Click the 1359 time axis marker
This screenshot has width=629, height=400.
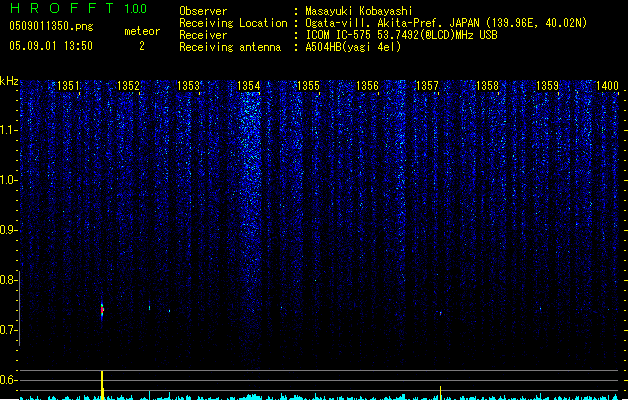coord(547,85)
